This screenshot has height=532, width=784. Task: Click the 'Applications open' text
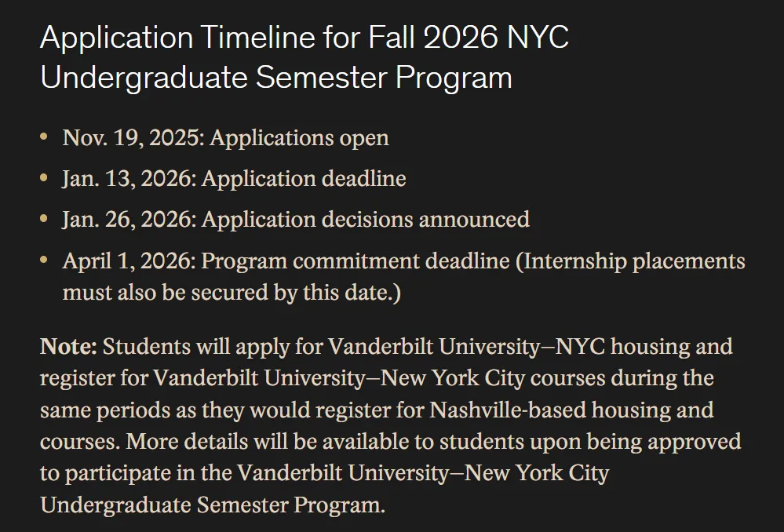tap(299, 138)
